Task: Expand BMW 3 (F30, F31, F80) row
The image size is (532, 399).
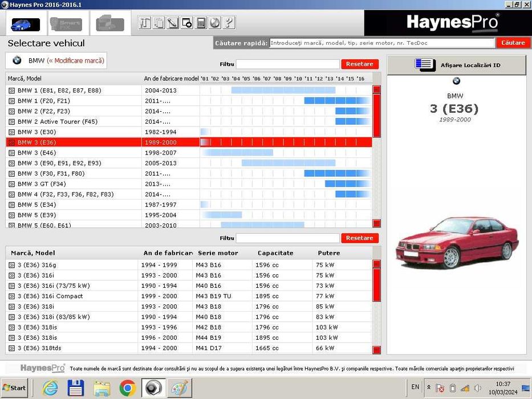Action: (11, 174)
